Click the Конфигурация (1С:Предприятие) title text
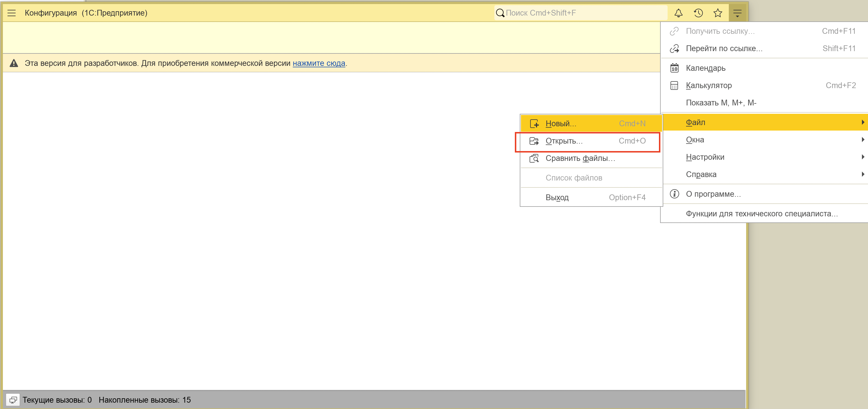The width and height of the screenshot is (868, 409). 86,13
